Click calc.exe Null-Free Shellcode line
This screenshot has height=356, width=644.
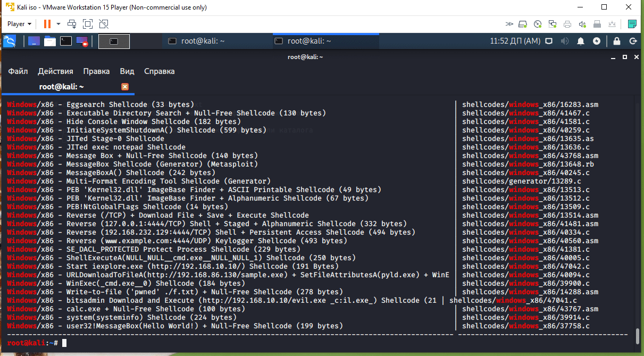click(x=127, y=309)
